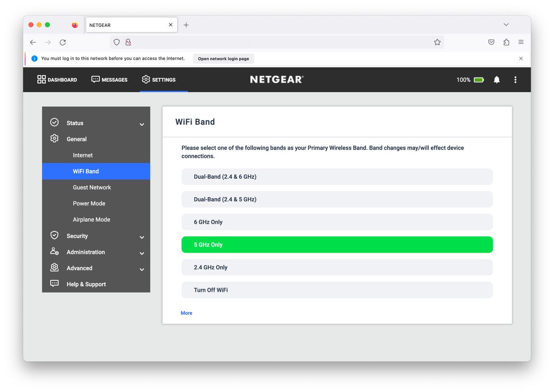Click the battery level icon
This screenshot has height=392, width=554.
click(x=479, y=80)
